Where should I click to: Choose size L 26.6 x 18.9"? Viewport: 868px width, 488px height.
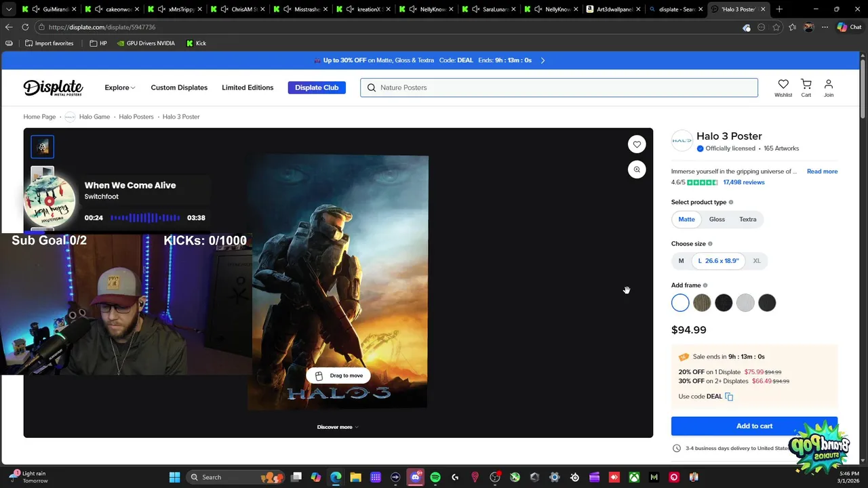tap(718, 260)
